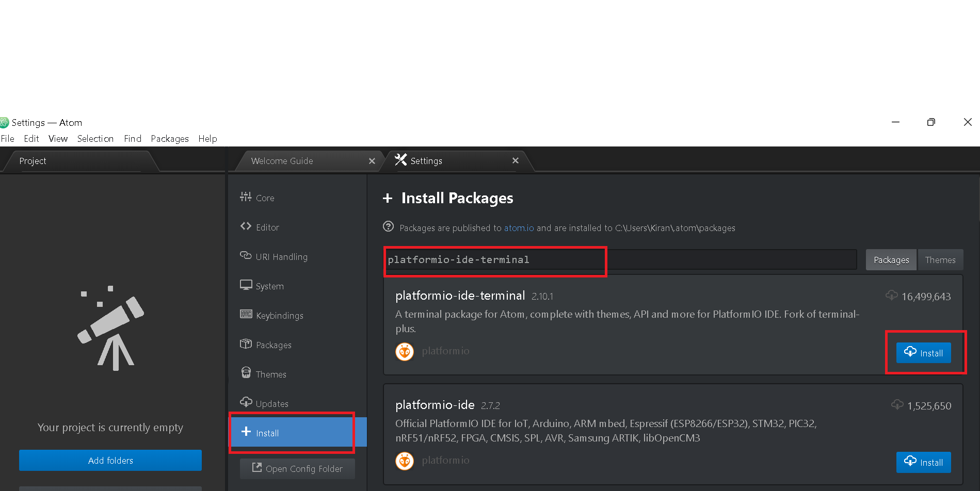Open the Help menu
Screen dimensions: 980x491
point(207,139)
